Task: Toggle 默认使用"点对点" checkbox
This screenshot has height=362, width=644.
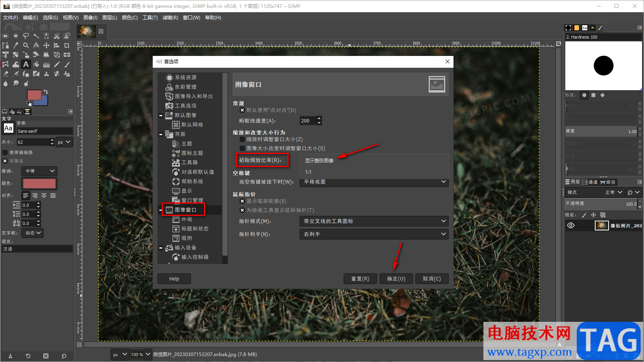Action: (242, 110)
